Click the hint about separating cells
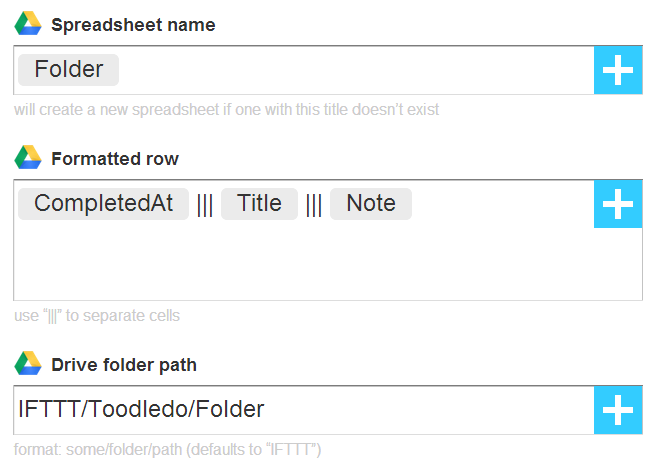 [97, 316]
